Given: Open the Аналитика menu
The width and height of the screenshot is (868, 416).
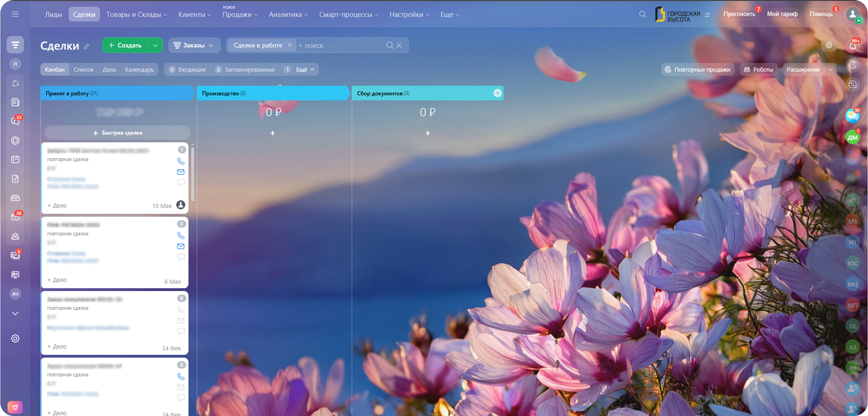Looking at the screenshot, I should pyautogui.click(x=288, y=14).
